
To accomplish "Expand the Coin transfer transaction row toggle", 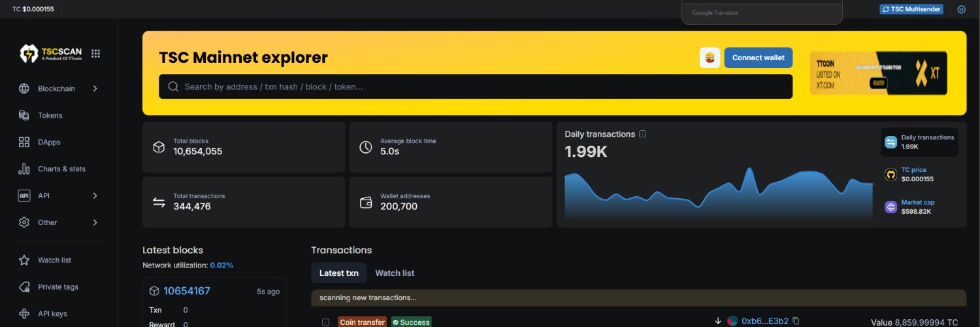I will 325,322.
